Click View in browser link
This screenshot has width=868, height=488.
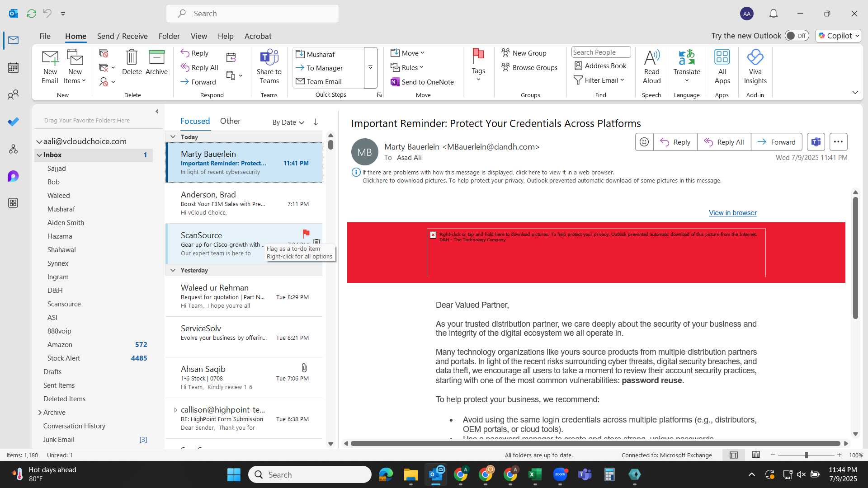pyautogui.click(x=732, y=213)
